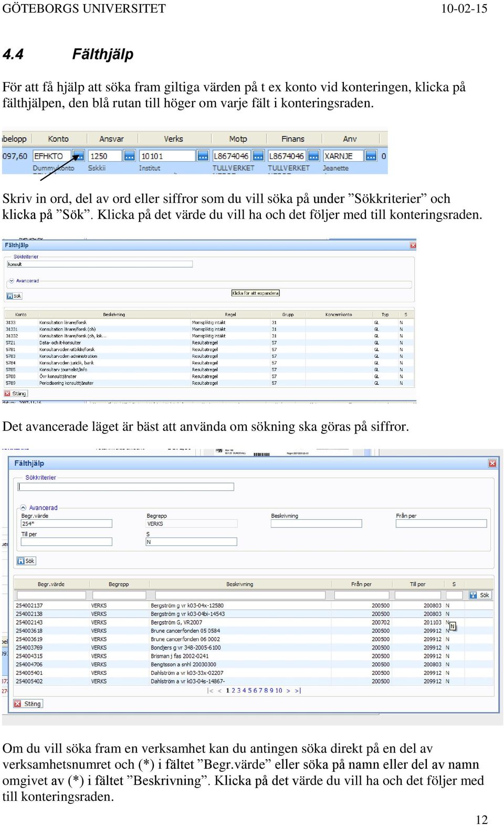Viewport: 504px width, 825px height.
Task: Open field help next to Konto EFHKTO
Action: [x=78, y=156]
